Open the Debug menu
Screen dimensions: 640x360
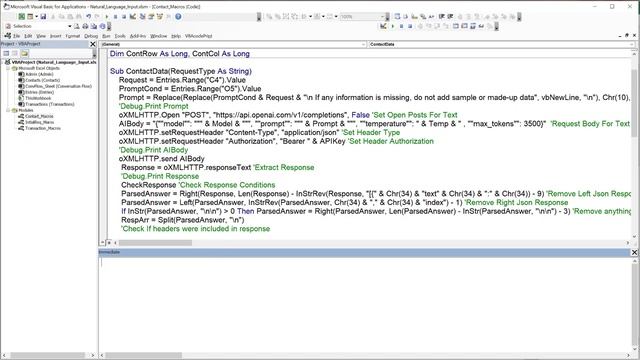click(91, 36)
